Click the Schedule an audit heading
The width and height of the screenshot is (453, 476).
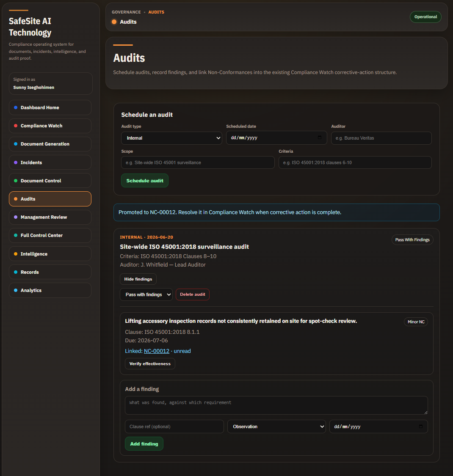coord(147,115)
